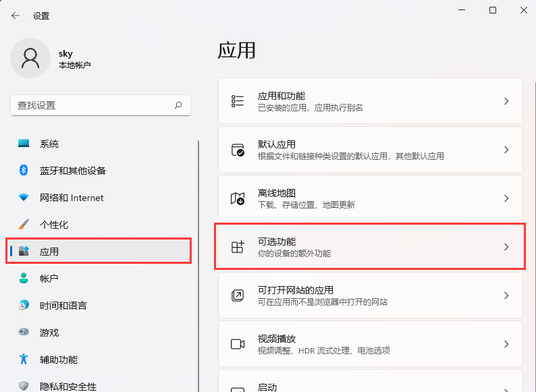Click the back arrow in title bar

point(16,16)
